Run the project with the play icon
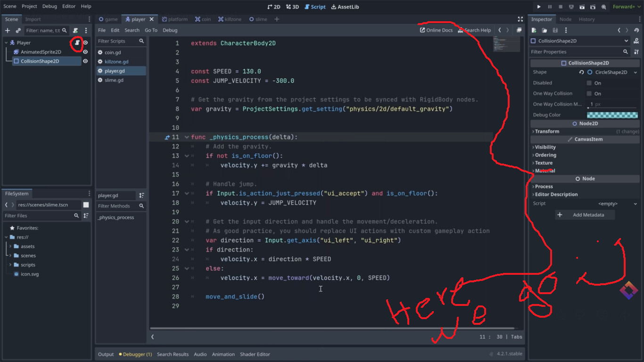 [539, 7]
